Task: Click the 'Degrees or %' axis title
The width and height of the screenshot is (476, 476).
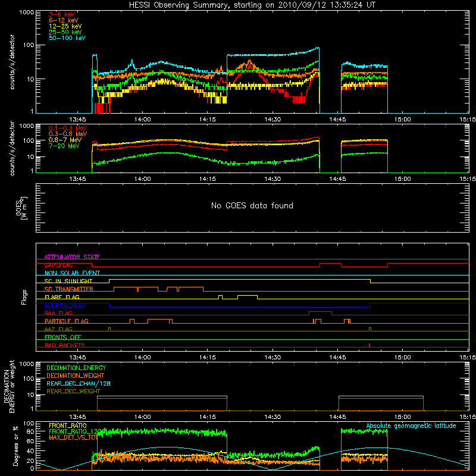Action: click(x=15, y=446)
